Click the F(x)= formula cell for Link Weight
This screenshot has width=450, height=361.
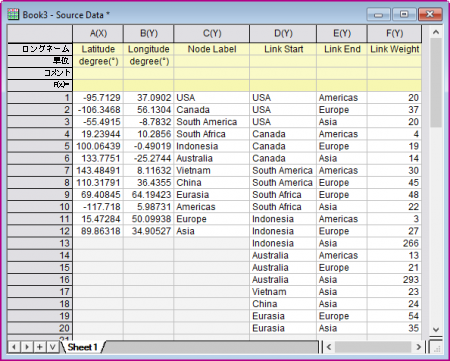394,85
